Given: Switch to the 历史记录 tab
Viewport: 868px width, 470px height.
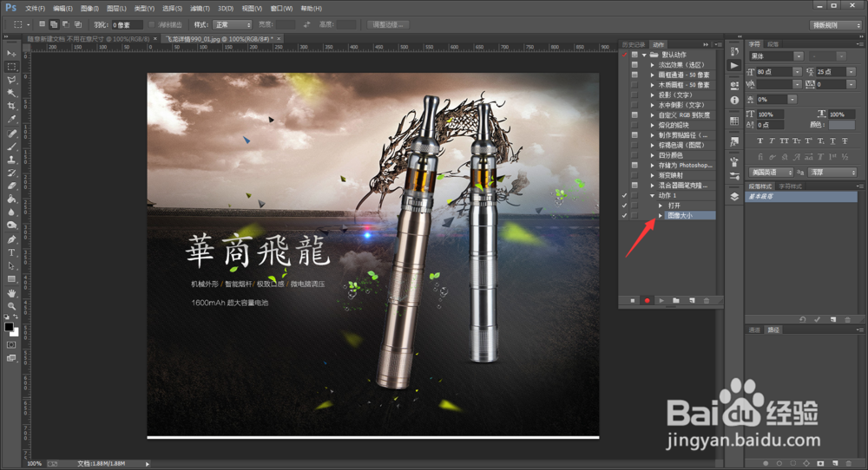Looking at the screenshot, I should 634,44.
